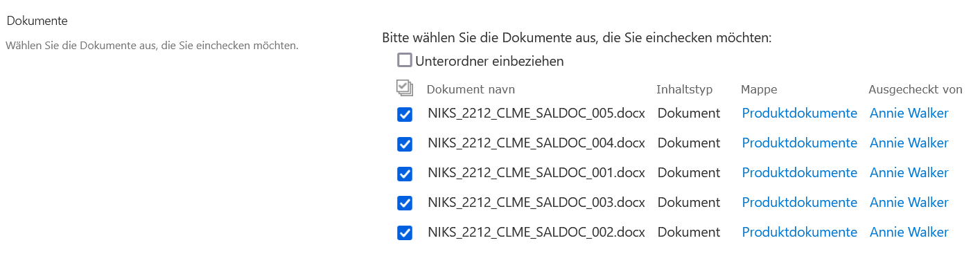This screenshot has width=980, height=263.
Task: Open Annie Walker profile in SALDOC_003 row
Action: point(909,203)
